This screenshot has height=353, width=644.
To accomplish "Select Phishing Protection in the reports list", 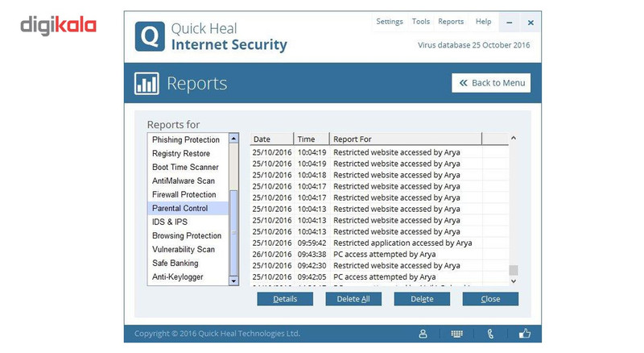I will (188, 139).
